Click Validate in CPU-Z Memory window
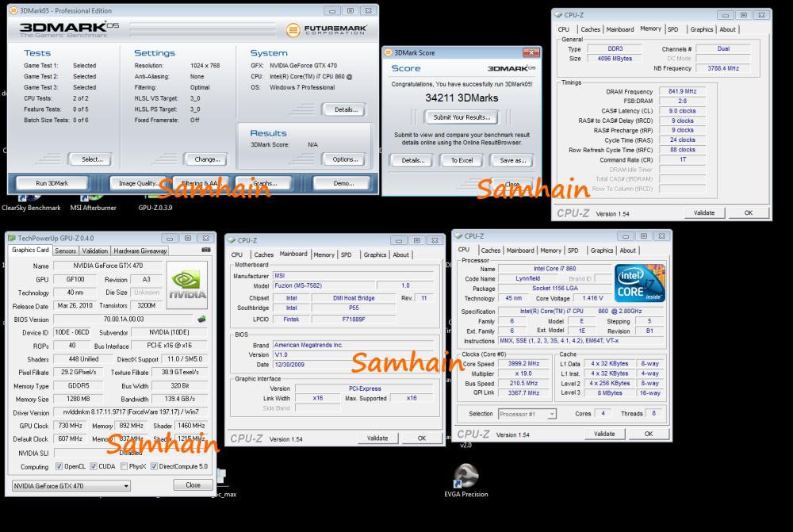793x532 pixels. tap(704, 213)
